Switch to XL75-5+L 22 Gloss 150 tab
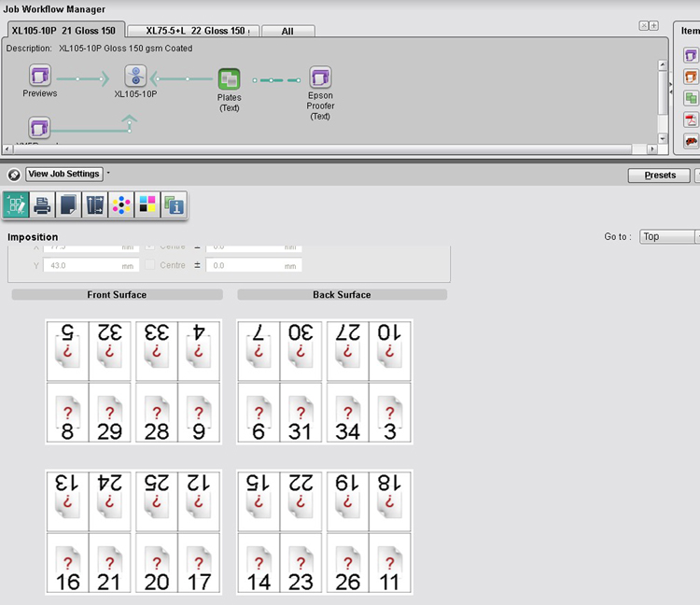The height and width of the screenshot is (605, 700). tap(193, 31)
